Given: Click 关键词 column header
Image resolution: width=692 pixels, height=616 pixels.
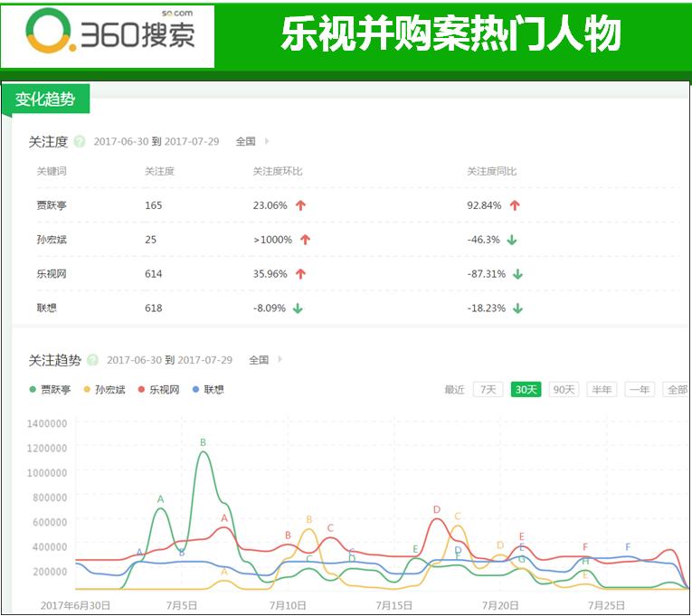Looking at the screenshot, I should pos(52,171).
